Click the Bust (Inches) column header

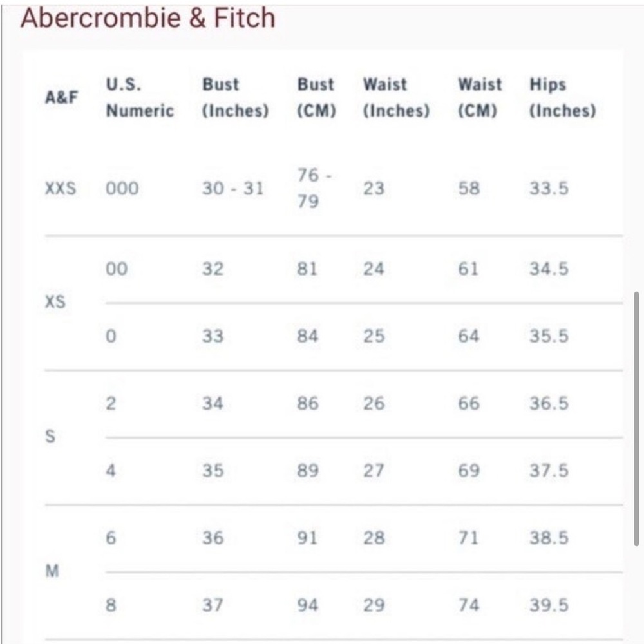pos(235,97)
